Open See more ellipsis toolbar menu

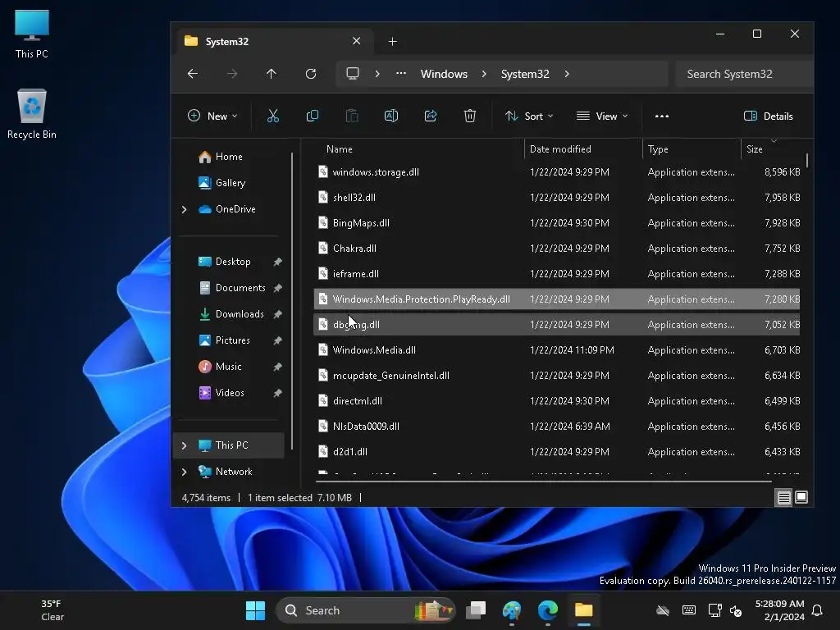(662, 116)
